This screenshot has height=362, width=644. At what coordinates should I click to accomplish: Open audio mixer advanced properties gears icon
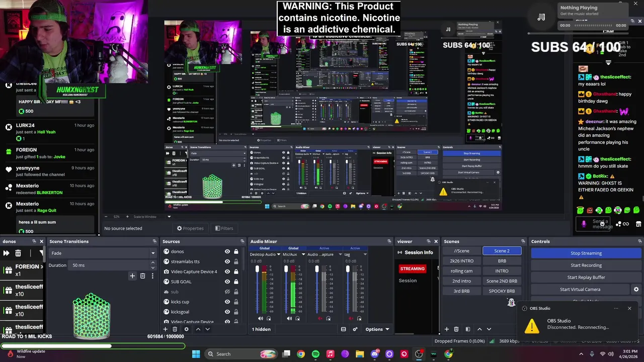355,329
